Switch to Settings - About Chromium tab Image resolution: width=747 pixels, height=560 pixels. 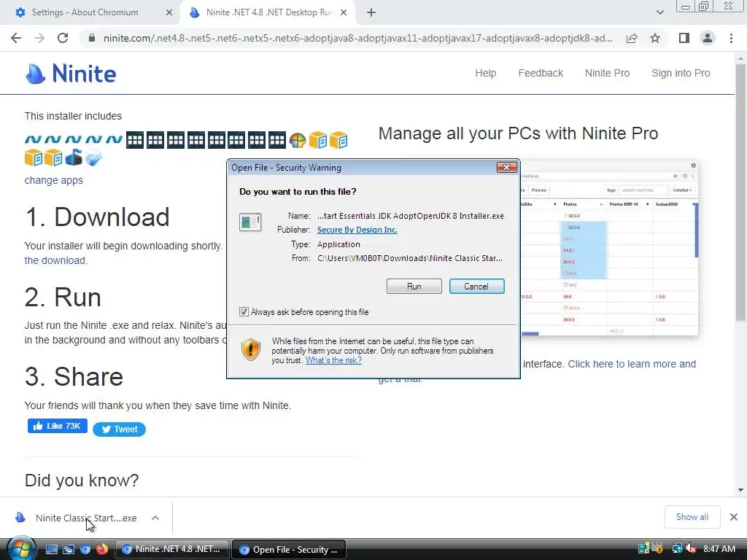pos(85,12)
